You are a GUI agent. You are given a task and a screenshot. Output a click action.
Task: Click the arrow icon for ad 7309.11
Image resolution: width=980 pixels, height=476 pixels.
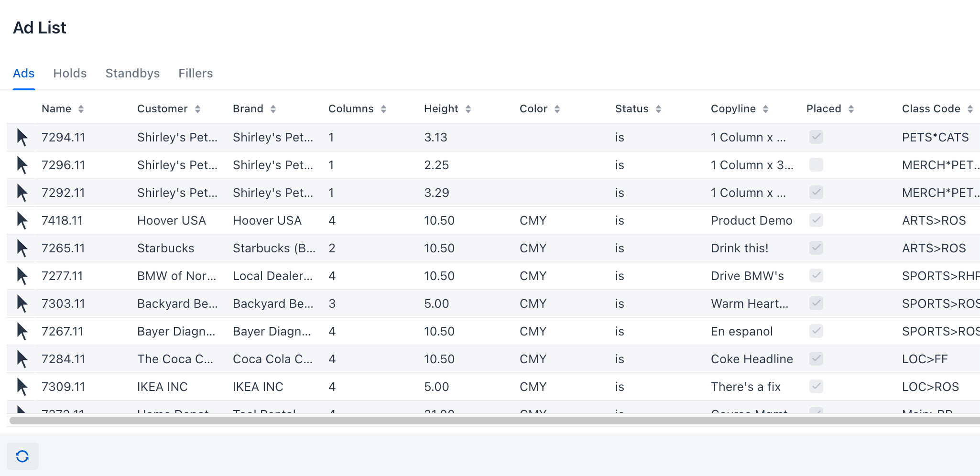tap(22, 387)
